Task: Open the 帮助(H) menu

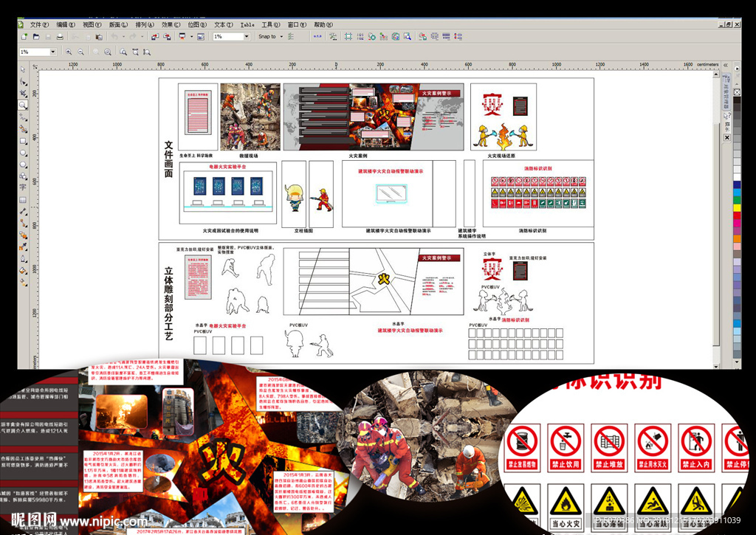Action: (x=323, y=24)
